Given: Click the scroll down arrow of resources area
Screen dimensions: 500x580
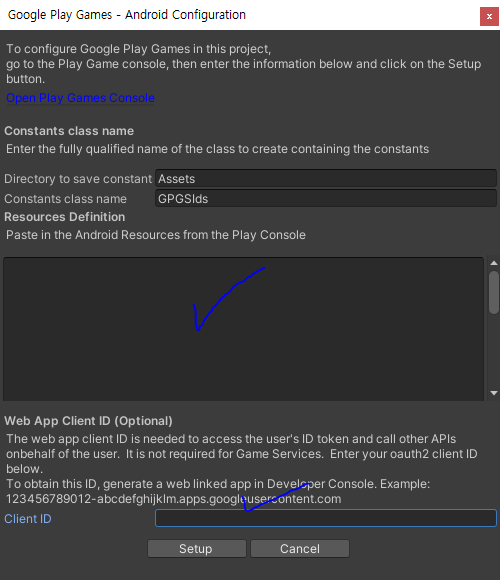Looking at the screenshot, I should pyautogui.click(x=494, y=393).
